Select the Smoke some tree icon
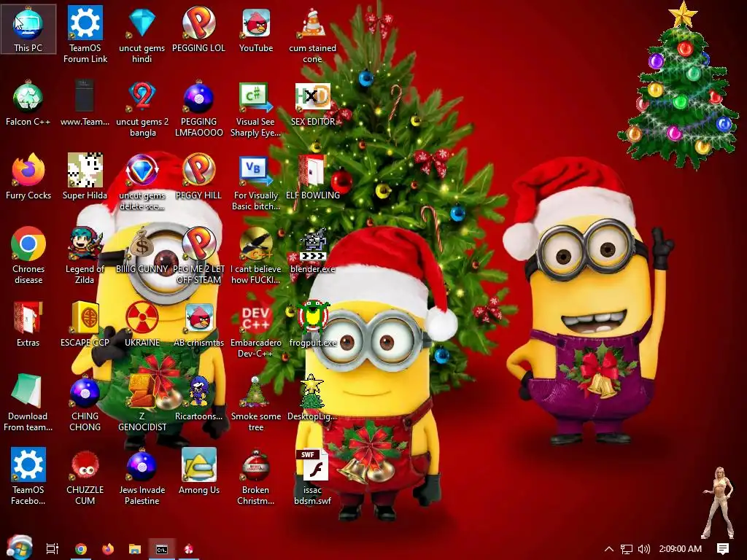747x560 pixels. (256, 402)
